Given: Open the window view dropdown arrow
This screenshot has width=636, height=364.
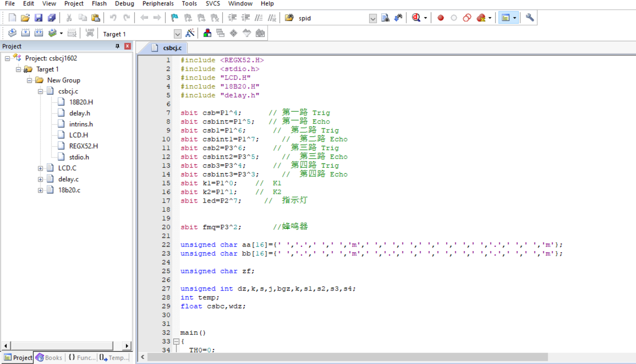Looking at the screenshot, I should coord(515,18).
